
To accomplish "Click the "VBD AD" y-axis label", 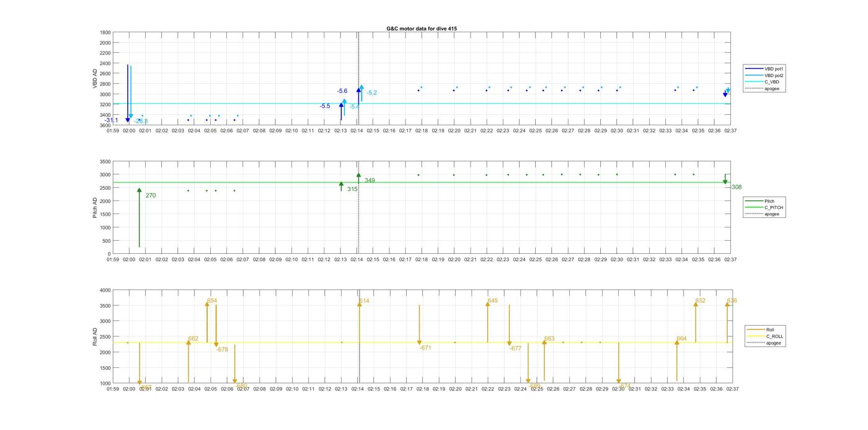I will [95, 78].
